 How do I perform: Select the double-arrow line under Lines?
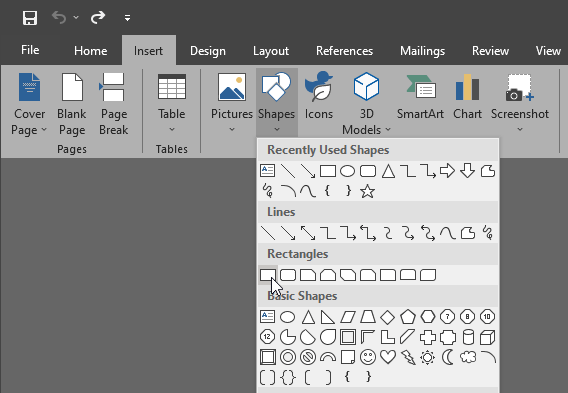[308, 233]
